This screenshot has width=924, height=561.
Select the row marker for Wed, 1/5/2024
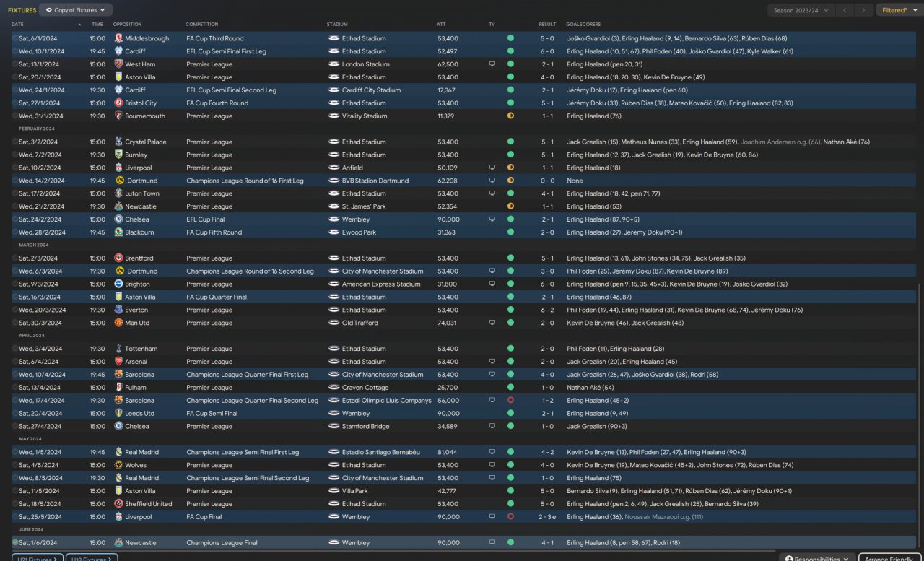pos(15,452)
